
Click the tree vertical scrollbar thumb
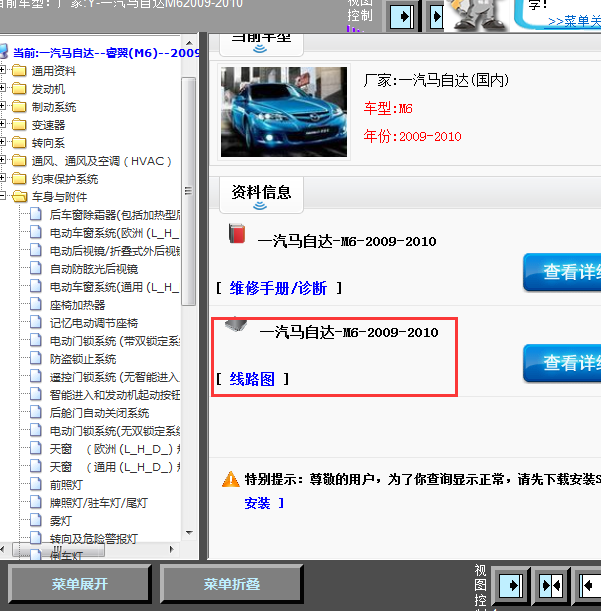[x=189, y=191]
